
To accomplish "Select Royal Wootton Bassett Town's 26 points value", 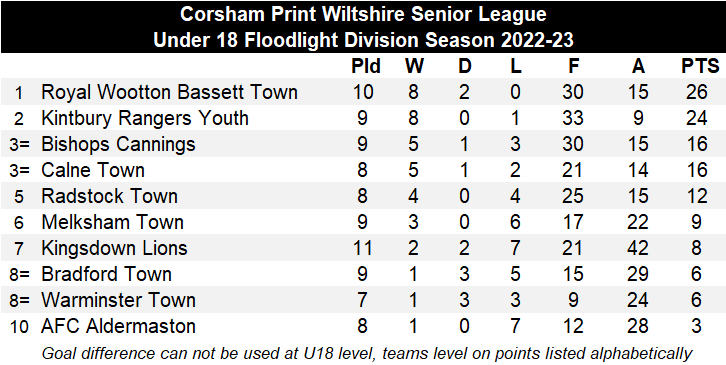I will pos(697,92).
